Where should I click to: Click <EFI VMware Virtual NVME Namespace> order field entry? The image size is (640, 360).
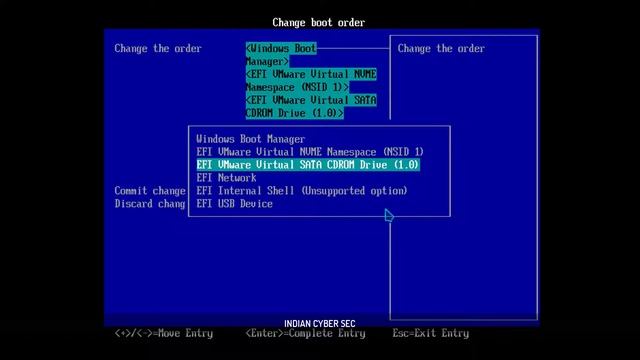click(311, 81)
